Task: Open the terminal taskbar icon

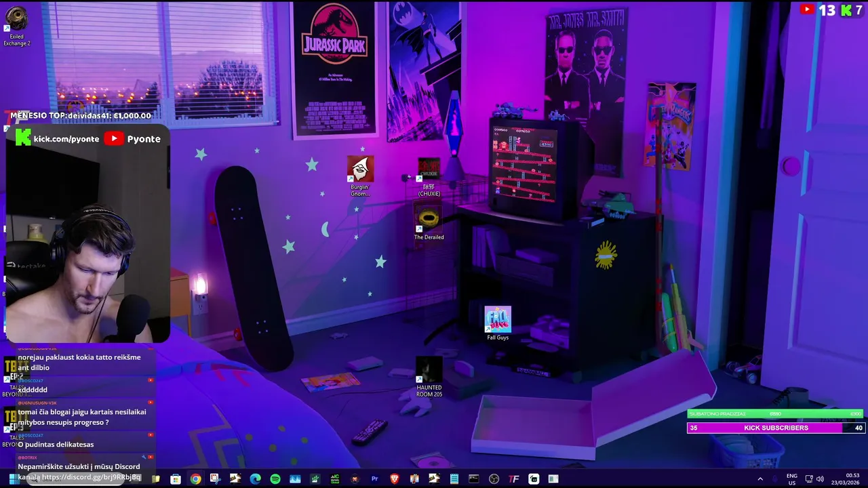Action: tap(474, 479)
